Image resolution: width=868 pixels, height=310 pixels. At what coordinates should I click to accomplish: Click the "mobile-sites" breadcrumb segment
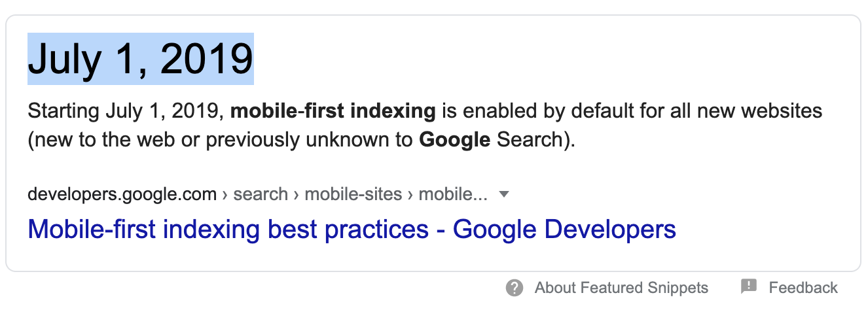[353, 194]
